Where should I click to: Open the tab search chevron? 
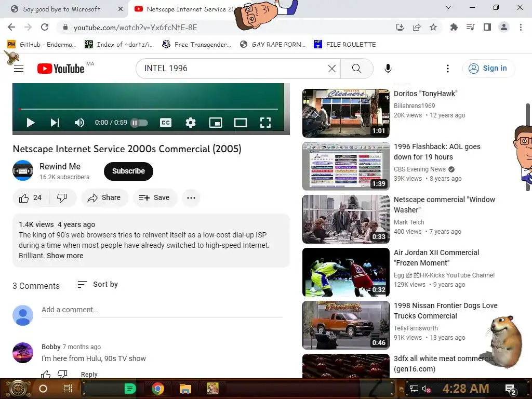coord(448,7)
